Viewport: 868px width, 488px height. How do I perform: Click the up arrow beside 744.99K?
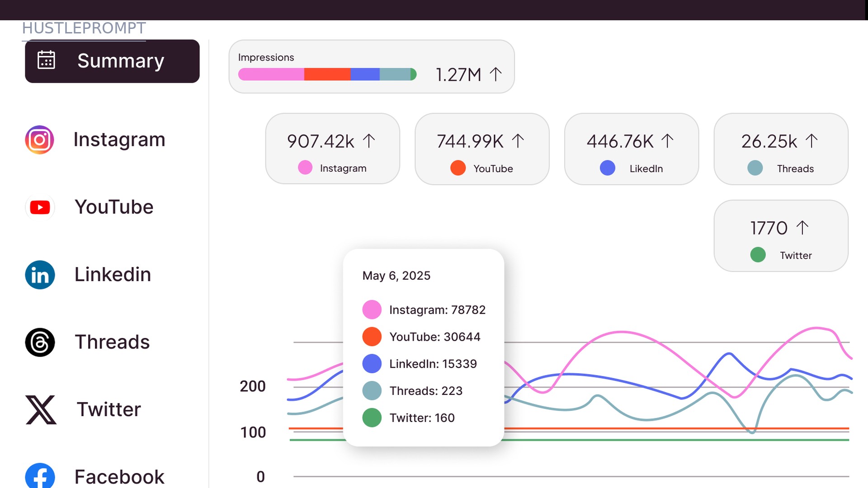(x=518, y=141)
